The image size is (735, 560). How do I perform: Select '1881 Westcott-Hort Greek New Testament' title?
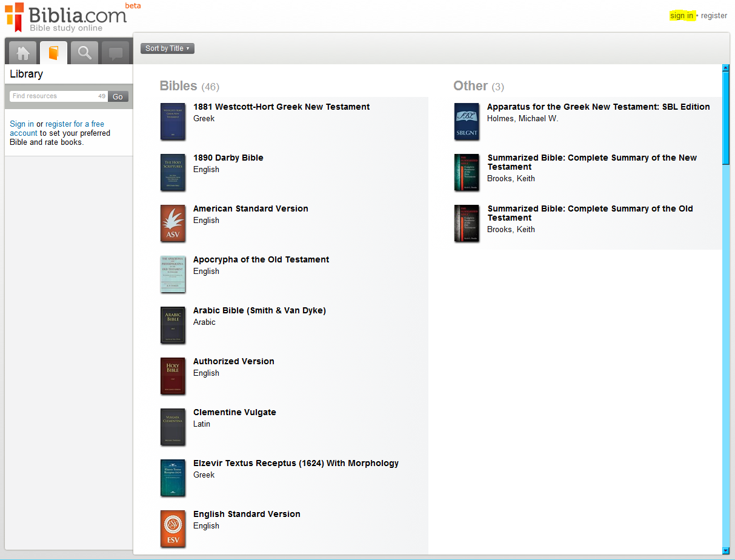[281, 107]
